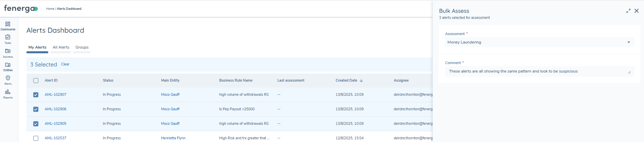Close the Bulk Assess panel
Image resolution: width=644 pixels, height=142 pixels.
[x=637, y=11]
